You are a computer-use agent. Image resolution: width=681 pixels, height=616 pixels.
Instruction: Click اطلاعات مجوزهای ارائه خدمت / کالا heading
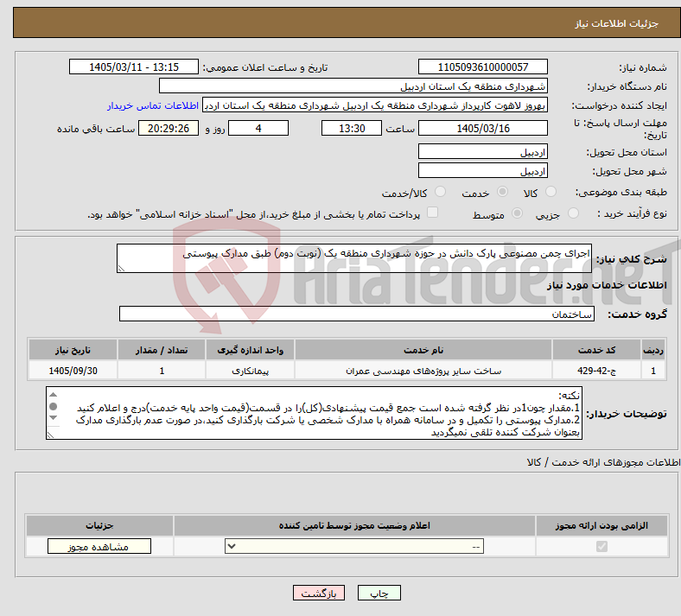(x=603, y=463)
